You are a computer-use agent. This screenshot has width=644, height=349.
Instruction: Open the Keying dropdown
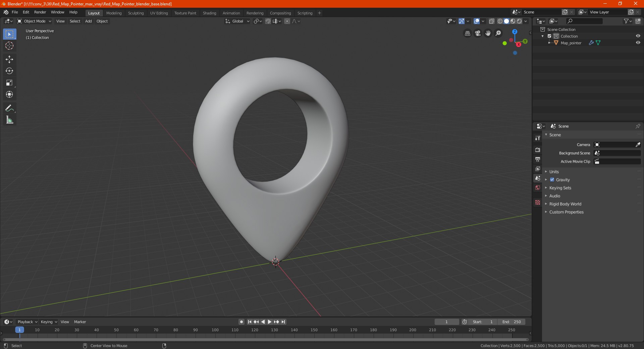click(49, 322)
